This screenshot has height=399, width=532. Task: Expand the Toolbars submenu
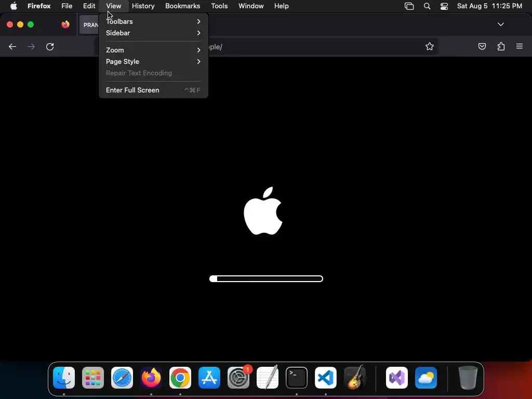coord(153,21)
